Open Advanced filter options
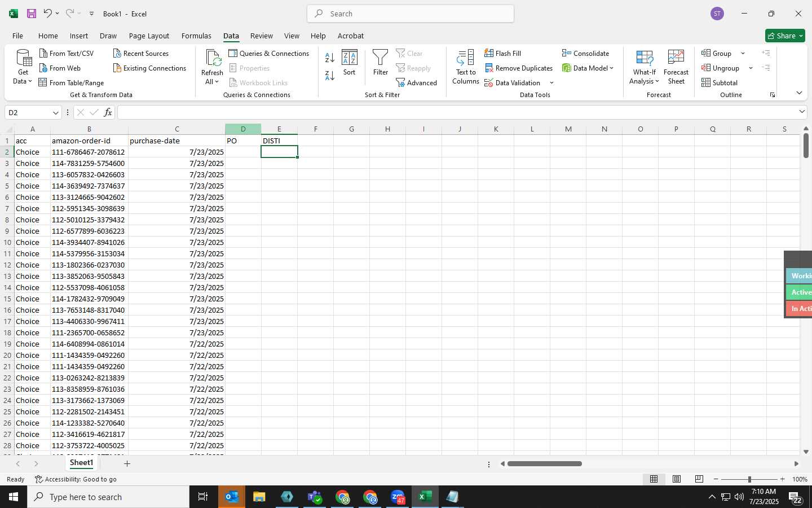The image size is (812, 508). [x=417, y=83]
